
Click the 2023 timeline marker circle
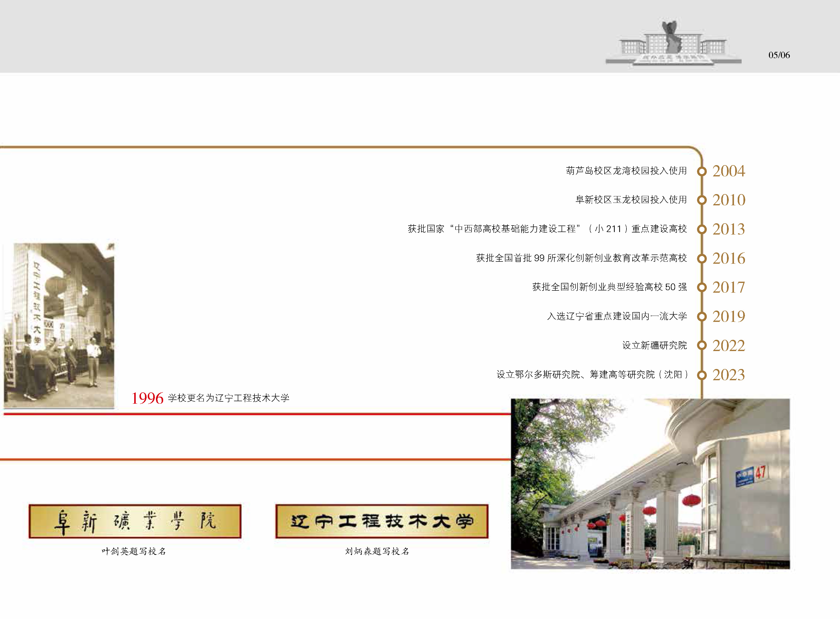[x=702, y=375]
